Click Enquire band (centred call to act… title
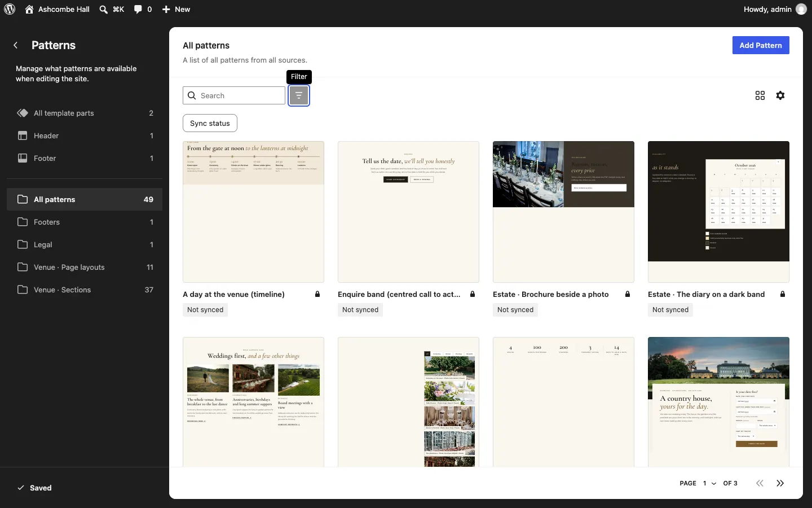The image size is (812, 508). (399, 294)
